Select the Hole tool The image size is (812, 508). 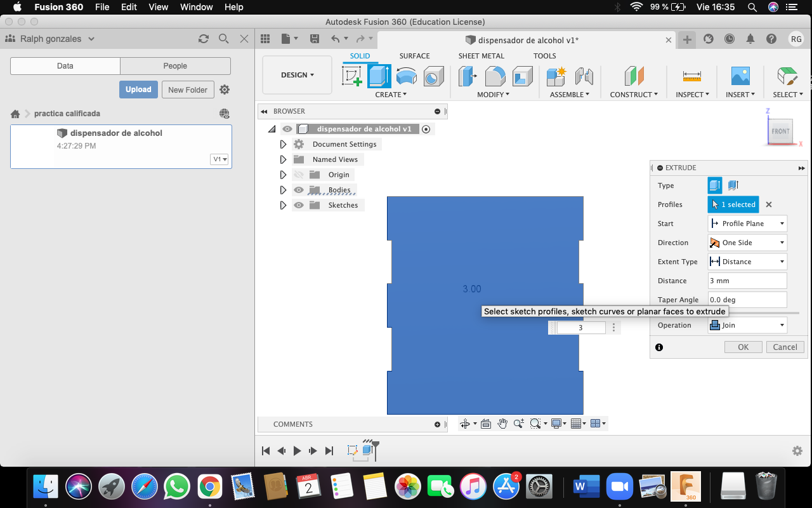tap(433, 76)
